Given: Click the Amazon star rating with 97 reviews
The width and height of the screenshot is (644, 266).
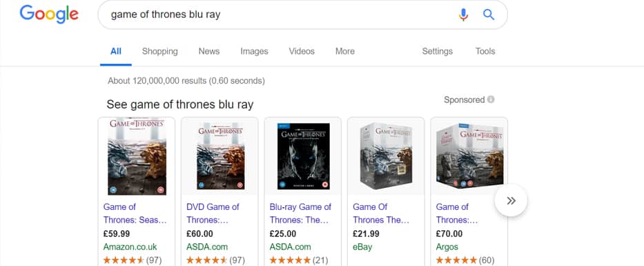Looking at the screenshot, I should (x=133, y=260).
